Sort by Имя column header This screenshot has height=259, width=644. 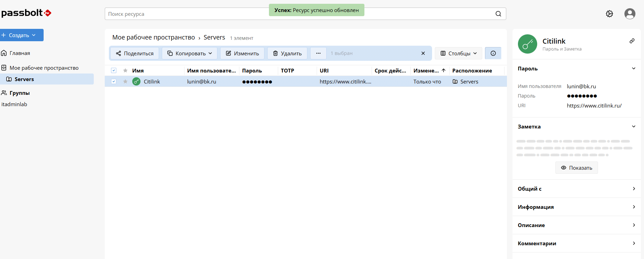[138, 70]
